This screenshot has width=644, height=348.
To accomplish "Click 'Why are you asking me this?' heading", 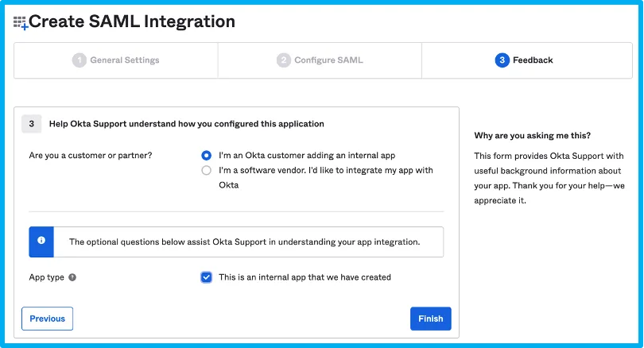I will click(x=532, y=136).
